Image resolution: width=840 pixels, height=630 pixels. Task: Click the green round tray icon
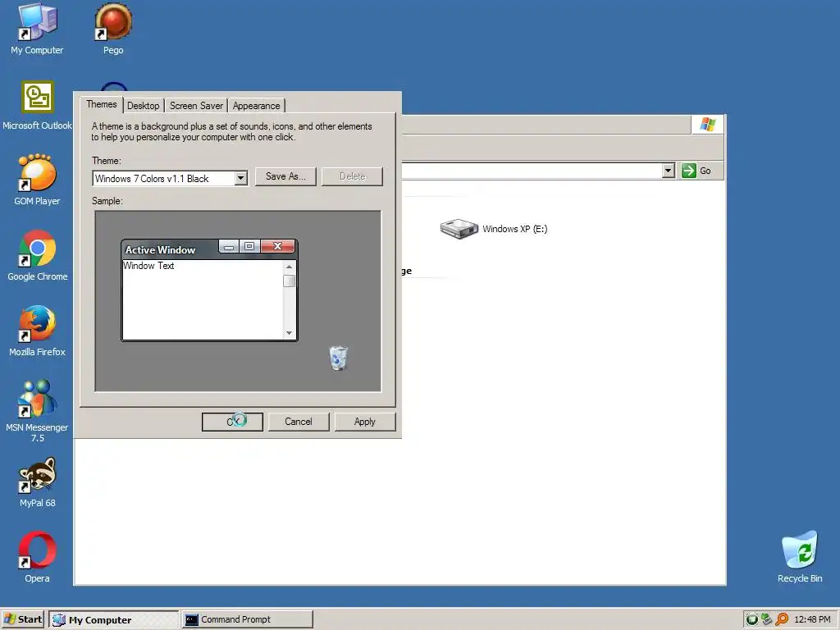click(751, 619)
